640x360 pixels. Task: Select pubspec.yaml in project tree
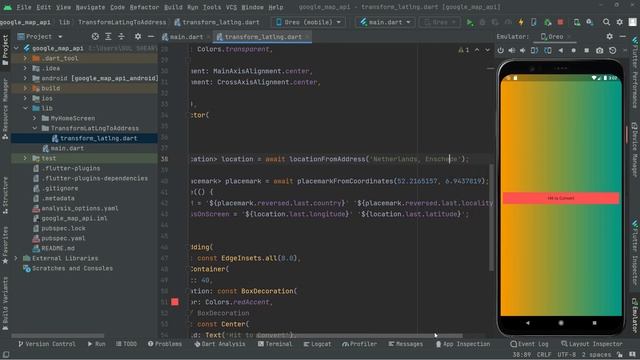click(x=63, y=238)
